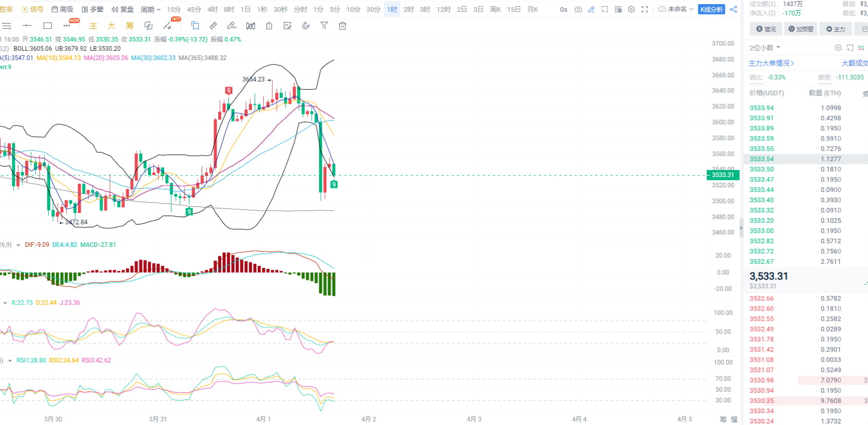Click the chart template save icon
Image resolution: width=868 pixels, height=425 pixels.
click(x=618, y=9)
